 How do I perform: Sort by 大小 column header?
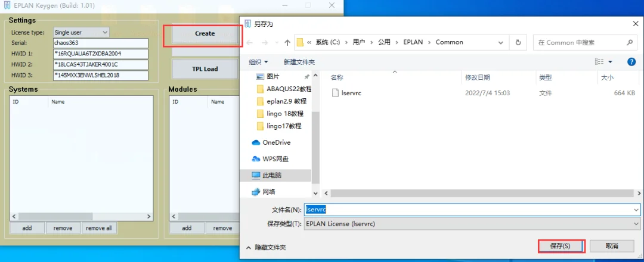608,77
